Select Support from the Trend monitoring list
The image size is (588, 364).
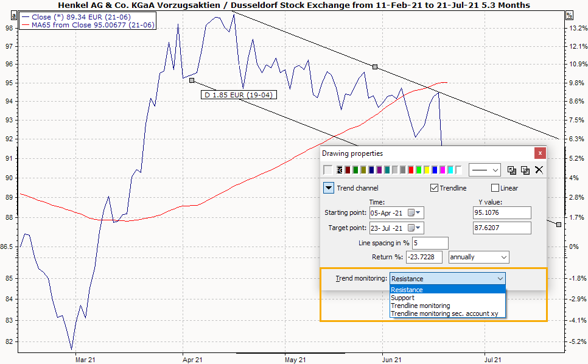point(402,298)
